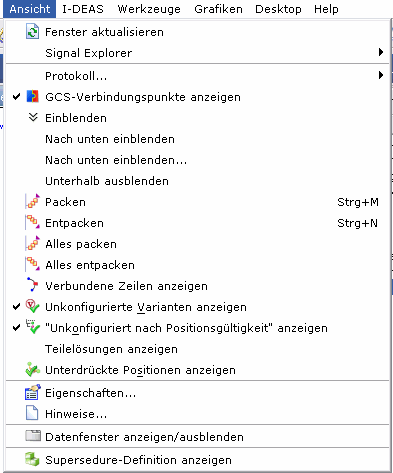Click the Alles entpacken icon

[x=32, y=265]
